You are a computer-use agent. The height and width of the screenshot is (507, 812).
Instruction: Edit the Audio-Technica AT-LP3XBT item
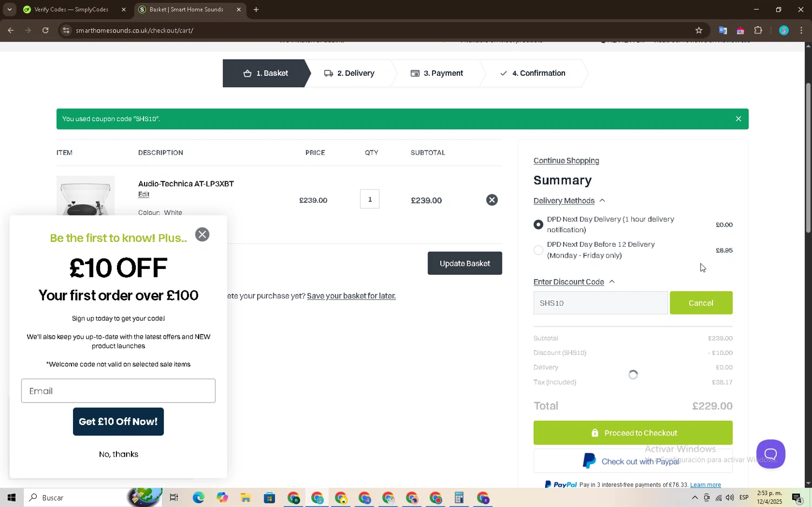pyautogui.click(x=143, y=194)
